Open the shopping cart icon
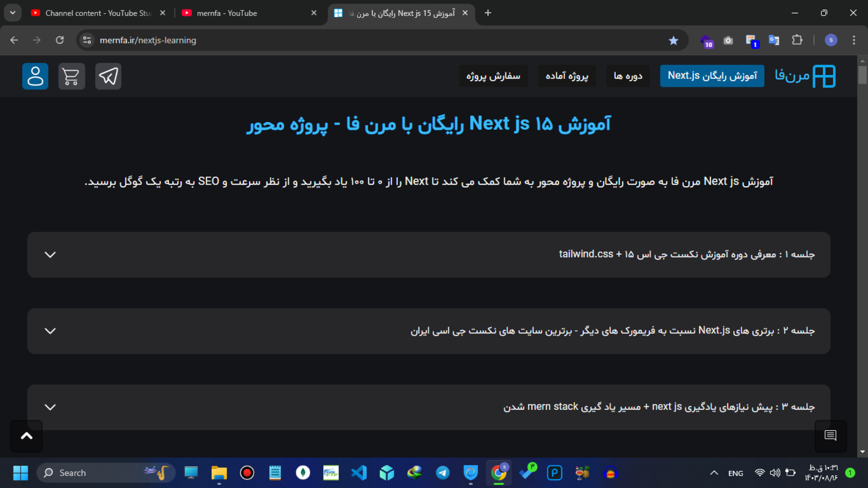This screenshot has width=868, height=488. pos(71,76)
